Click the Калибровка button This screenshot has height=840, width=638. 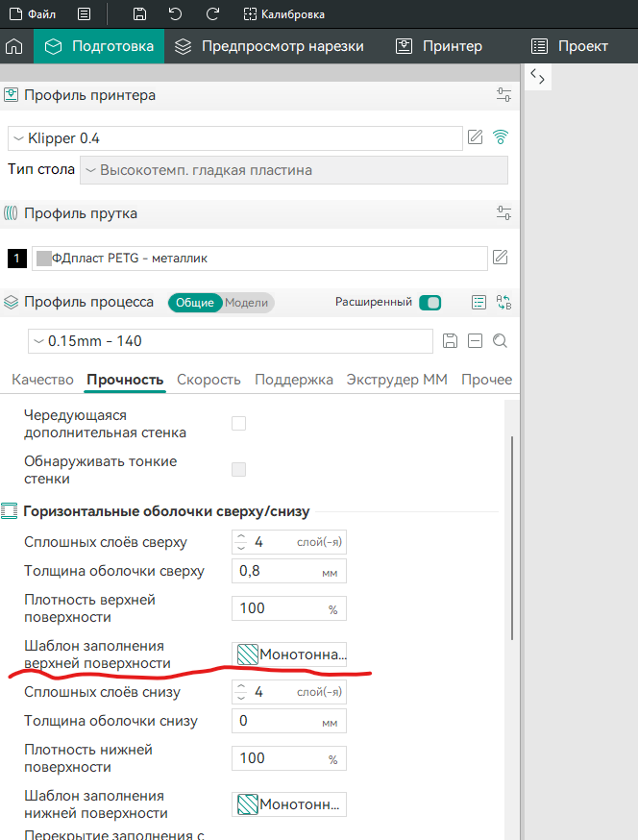pyautogui.click(x=284, y=14)
